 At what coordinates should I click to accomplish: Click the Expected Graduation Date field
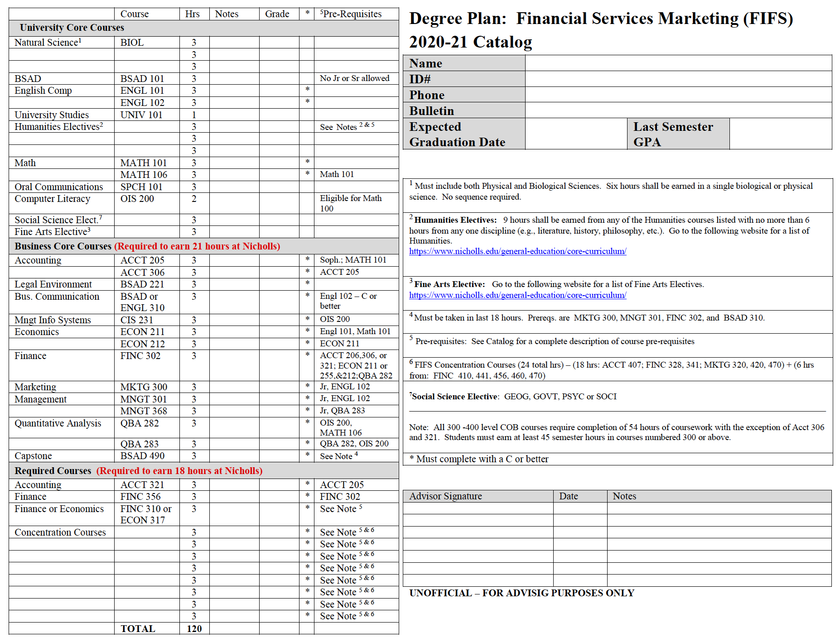pyautogui.click(x=575, y=134)
